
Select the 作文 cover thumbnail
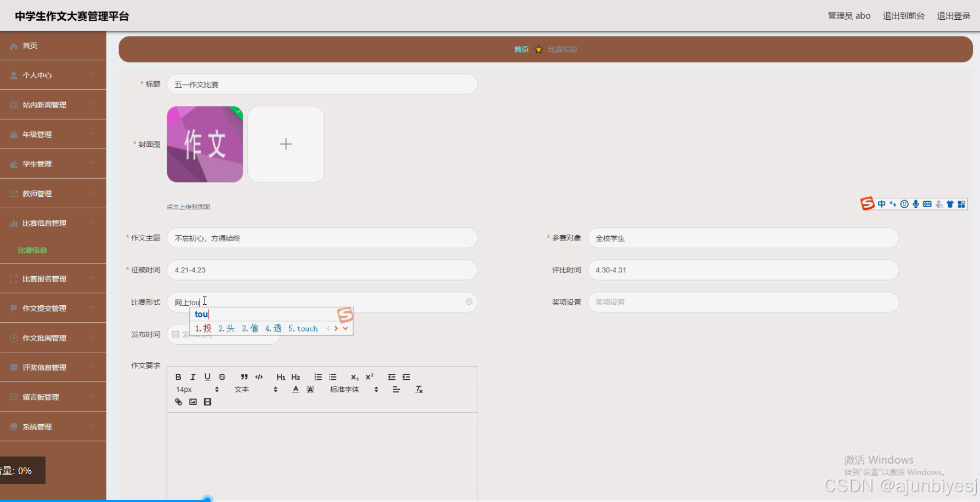(205, 144)
